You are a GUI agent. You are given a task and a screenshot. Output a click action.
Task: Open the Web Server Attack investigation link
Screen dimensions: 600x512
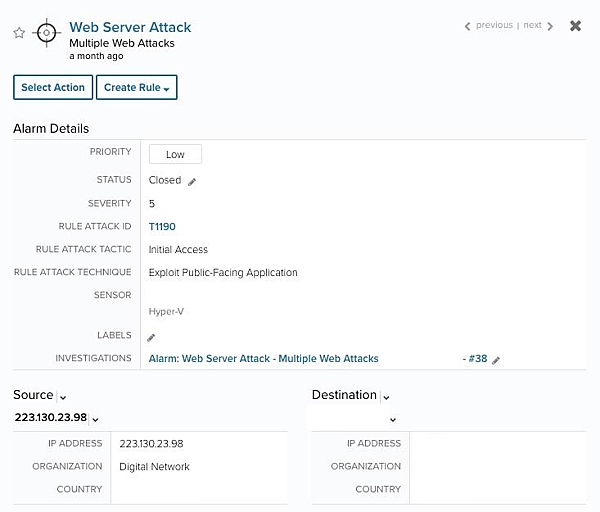point(263,358)
